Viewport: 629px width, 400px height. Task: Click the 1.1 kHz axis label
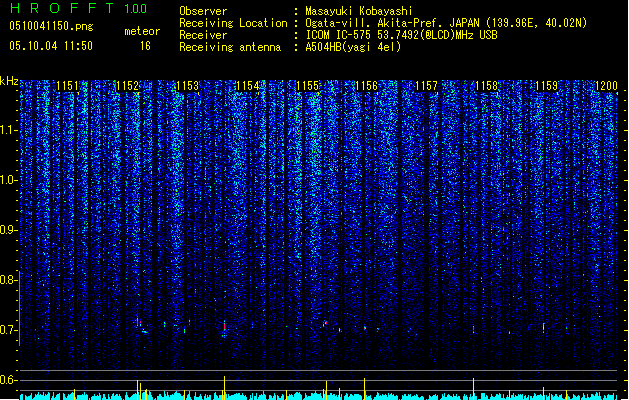pyautogui.click(x=9, y=130)
